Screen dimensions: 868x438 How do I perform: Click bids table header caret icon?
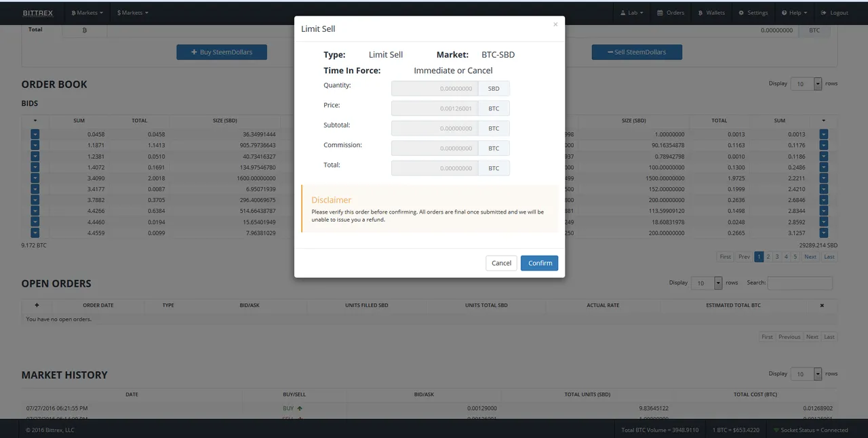(x=35, y=121)
